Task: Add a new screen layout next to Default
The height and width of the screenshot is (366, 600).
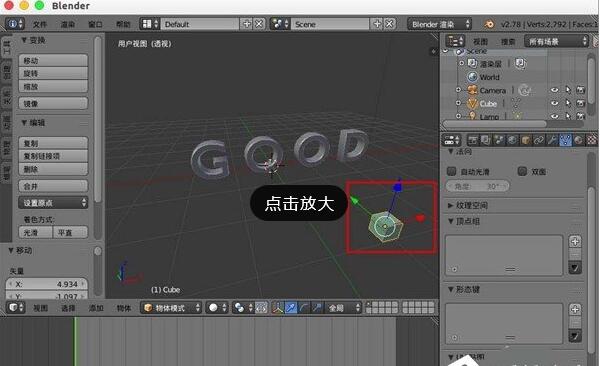Action: click(x=247, y=24)
